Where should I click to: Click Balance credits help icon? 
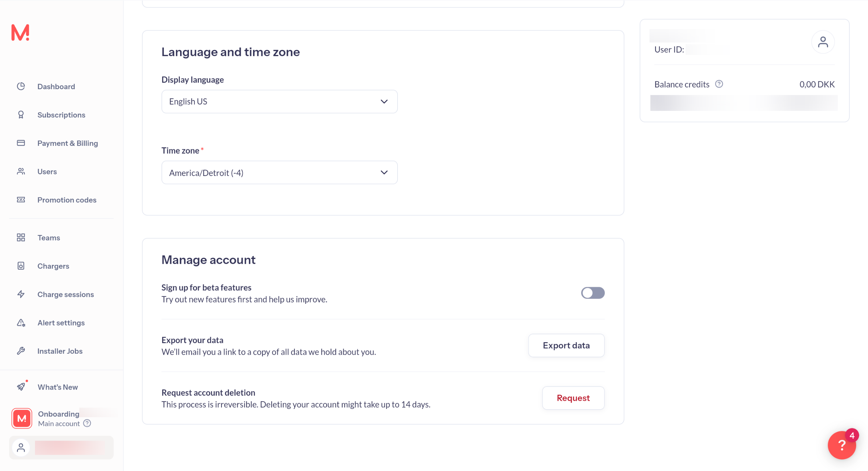tap(719, 84)
